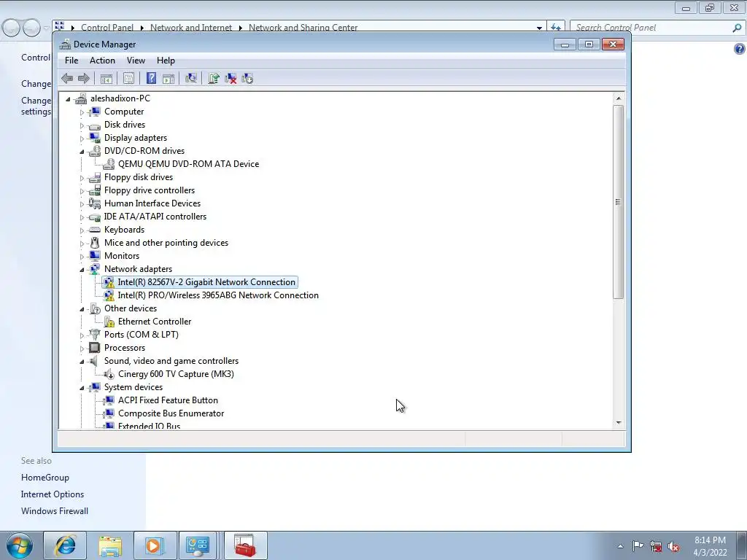Click the Monitors category label
747x560 pixels.
click(x=122, y=256)
